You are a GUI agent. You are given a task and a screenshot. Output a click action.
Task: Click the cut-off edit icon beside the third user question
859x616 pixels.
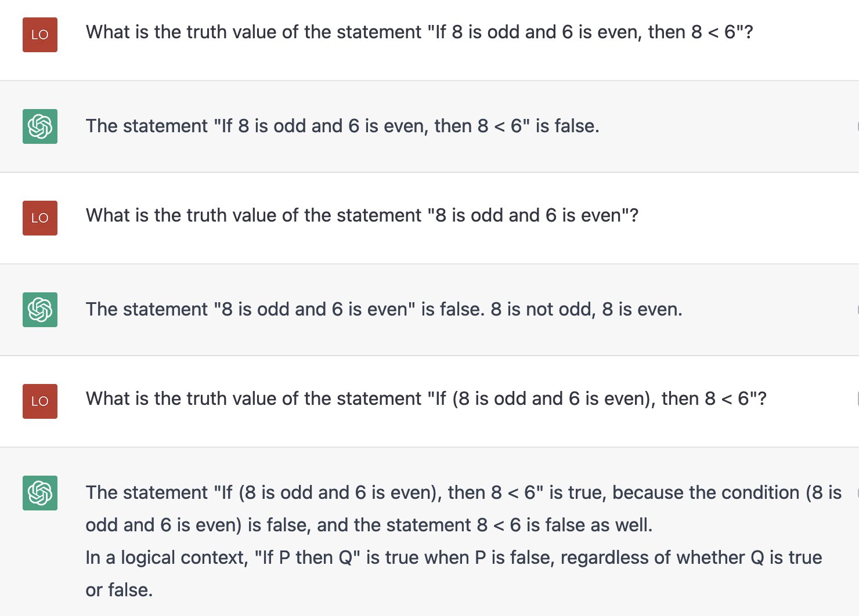(857, 398)
